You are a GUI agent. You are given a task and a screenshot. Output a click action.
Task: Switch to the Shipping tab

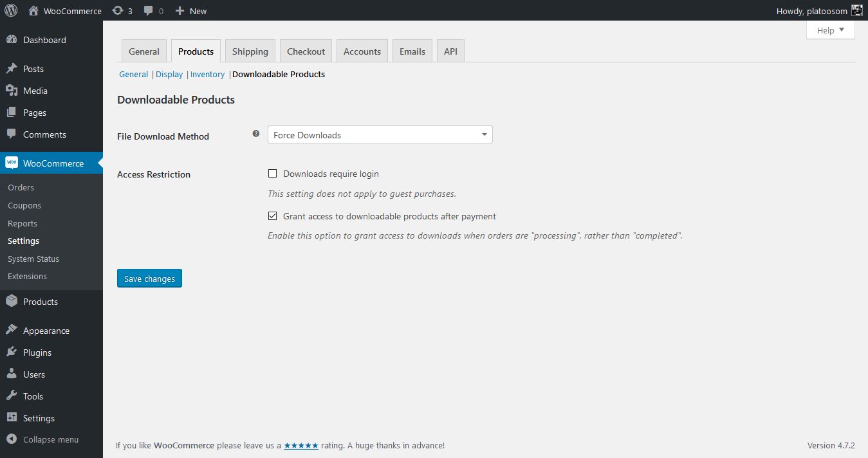tap(250, 51)
